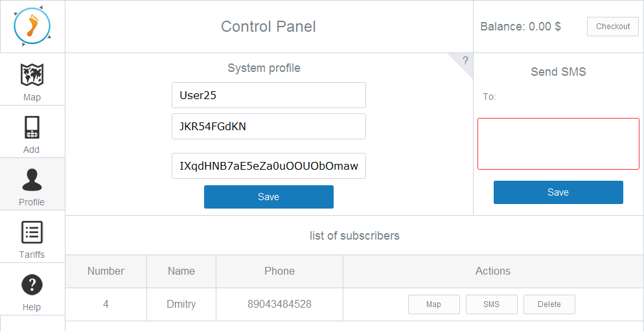
Task: Click the question mark corner hint
Action: pos(465,61)
